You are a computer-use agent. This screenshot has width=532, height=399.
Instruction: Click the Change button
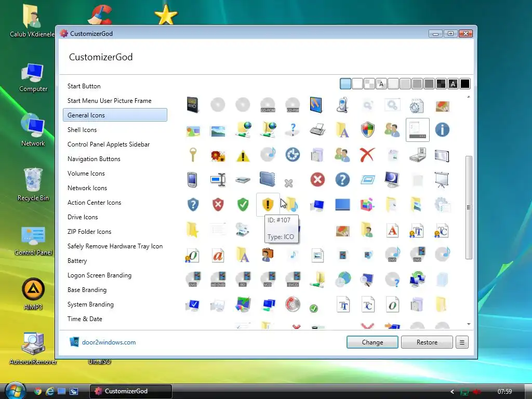[x=372, y=342]
